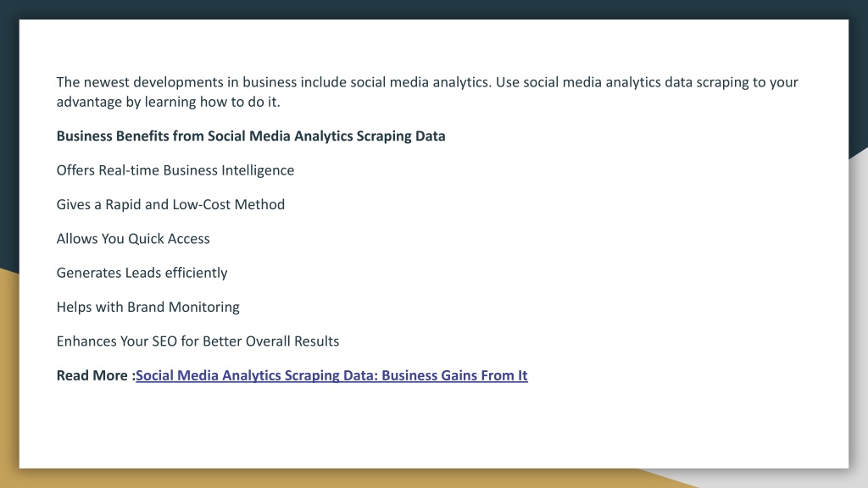Click the word "Intelligence" in the first benefit
Image resolution: width=868 pixels, height=488 pixels.
point(258,170)
